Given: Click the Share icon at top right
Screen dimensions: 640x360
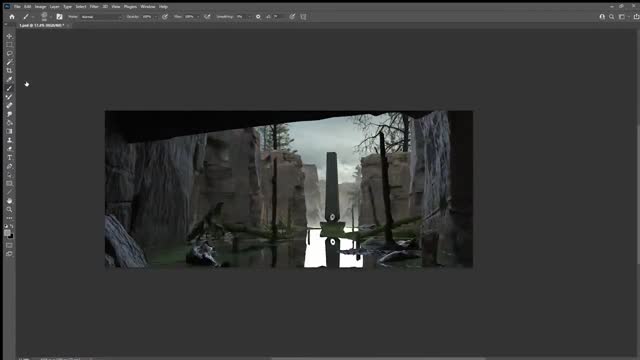Looking at the screenshot, I should 636,17.
